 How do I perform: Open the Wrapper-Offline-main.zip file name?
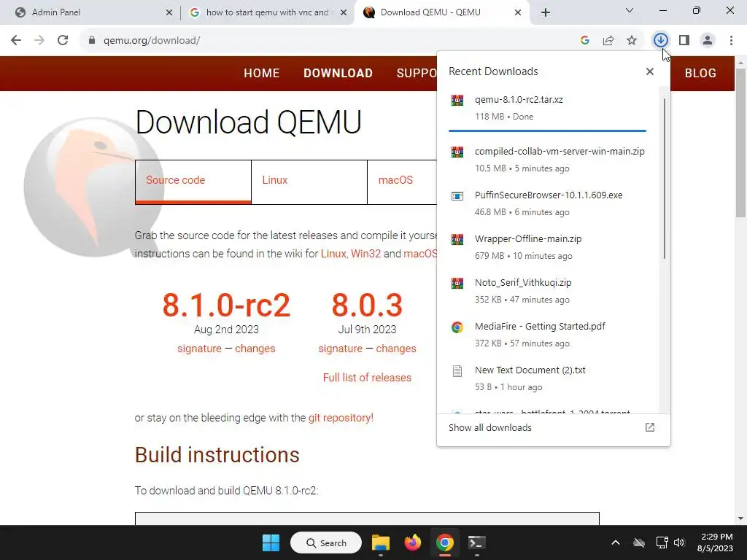coord(528,239)
